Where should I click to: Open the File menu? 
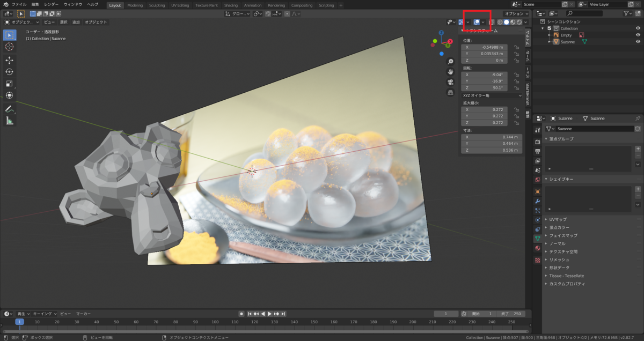(x=19, y=4)
